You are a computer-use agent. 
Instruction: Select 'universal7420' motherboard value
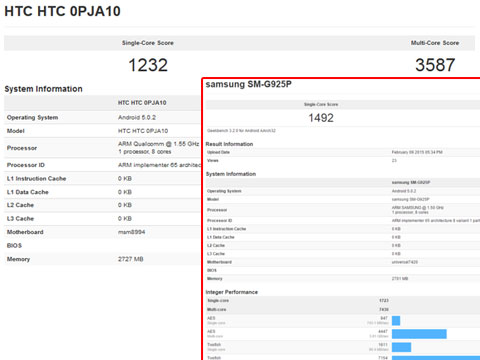tap(405, 262)
